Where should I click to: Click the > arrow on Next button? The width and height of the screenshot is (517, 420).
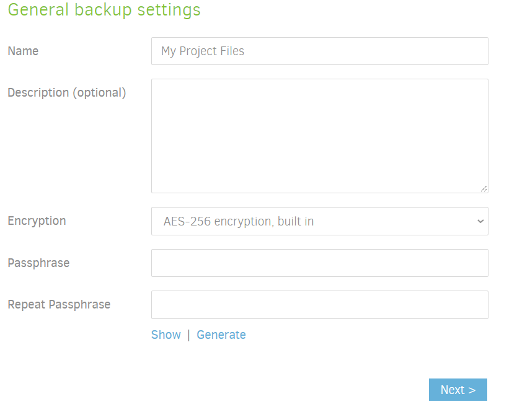(x=472, y=390)
